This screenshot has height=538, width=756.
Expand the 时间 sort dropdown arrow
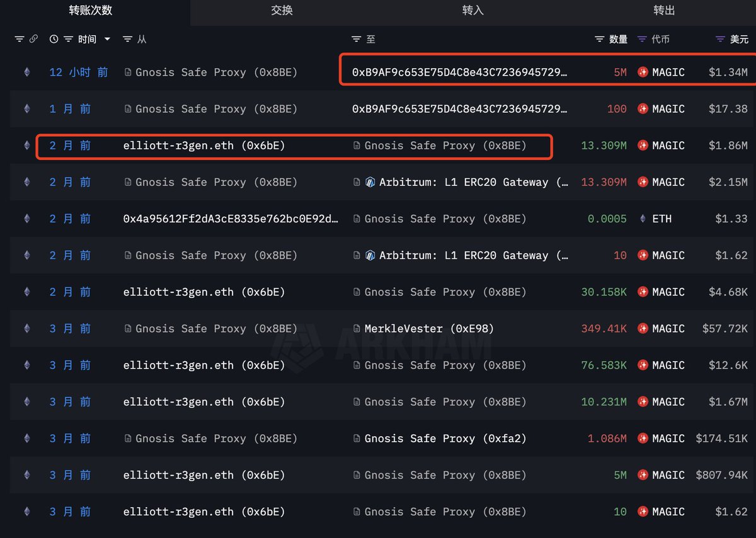click(x=107, y=39)
